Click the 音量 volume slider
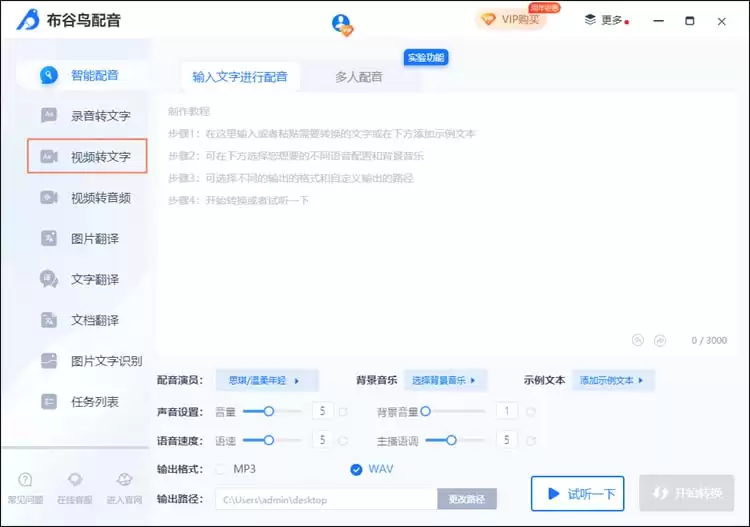 pyautogui.click(x=273, y=411)
